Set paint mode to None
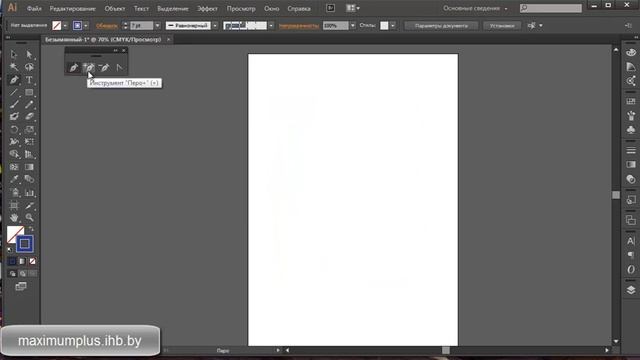The width and height of the screenshot is (640, 360). tap(32, 261)
